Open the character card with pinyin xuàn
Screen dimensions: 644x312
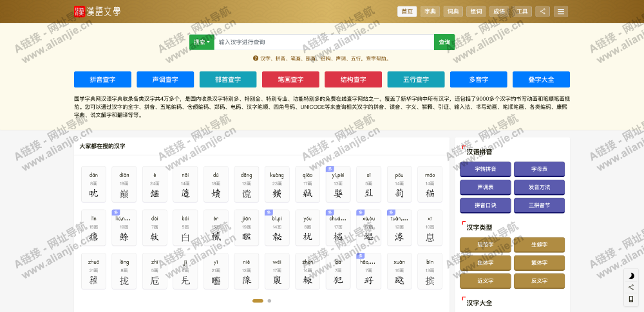399,271
